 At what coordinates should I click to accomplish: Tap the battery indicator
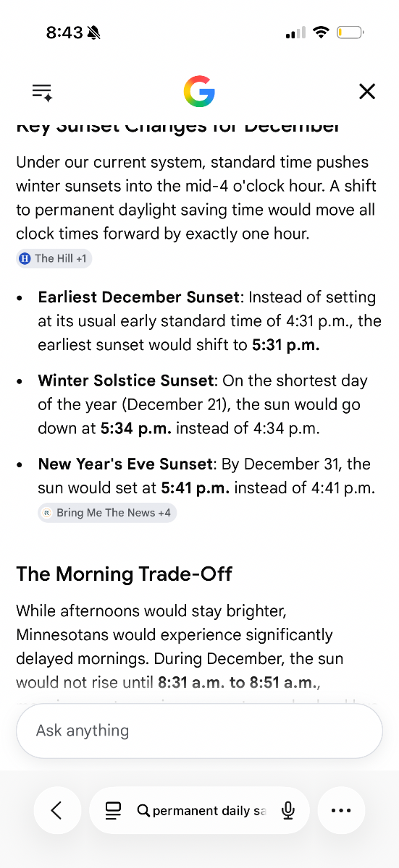[x=350, y=33]
